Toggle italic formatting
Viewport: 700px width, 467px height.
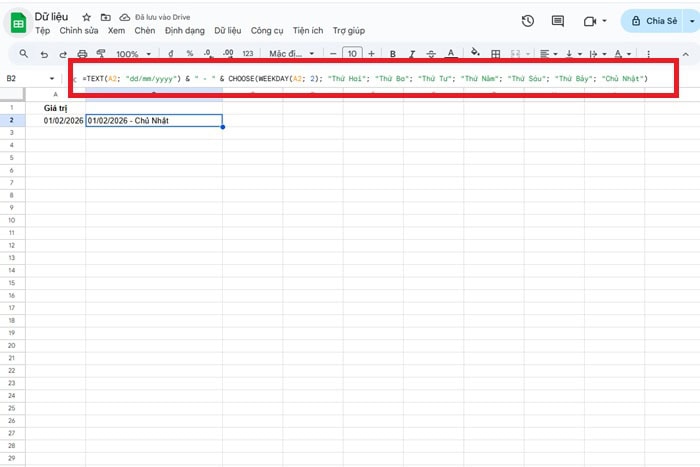point(411,54)
